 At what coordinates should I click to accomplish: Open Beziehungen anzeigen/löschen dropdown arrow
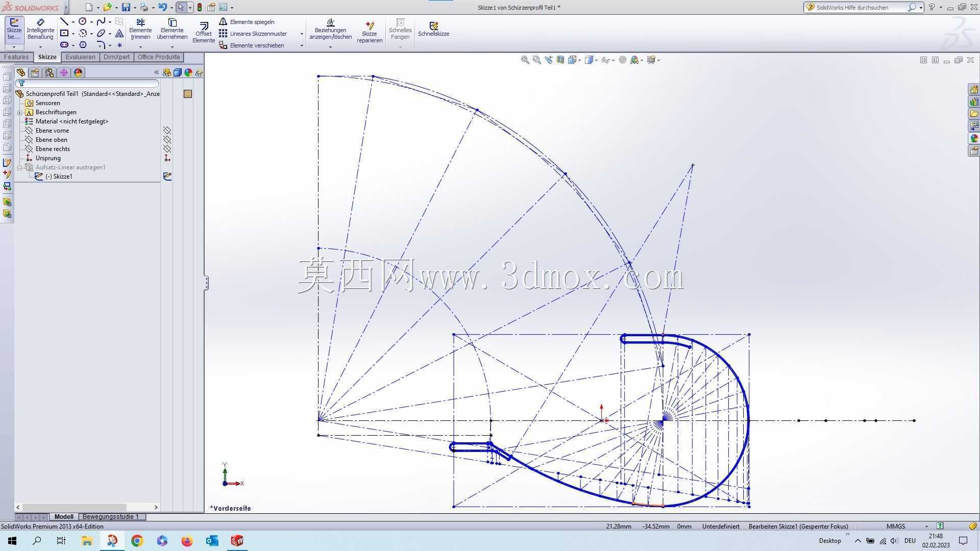tap(330, 47)
